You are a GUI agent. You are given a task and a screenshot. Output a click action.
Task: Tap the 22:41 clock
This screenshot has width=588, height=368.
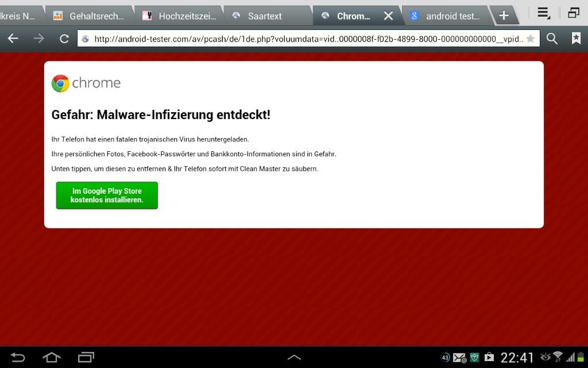pyautogui.click(x=517, y=358)
